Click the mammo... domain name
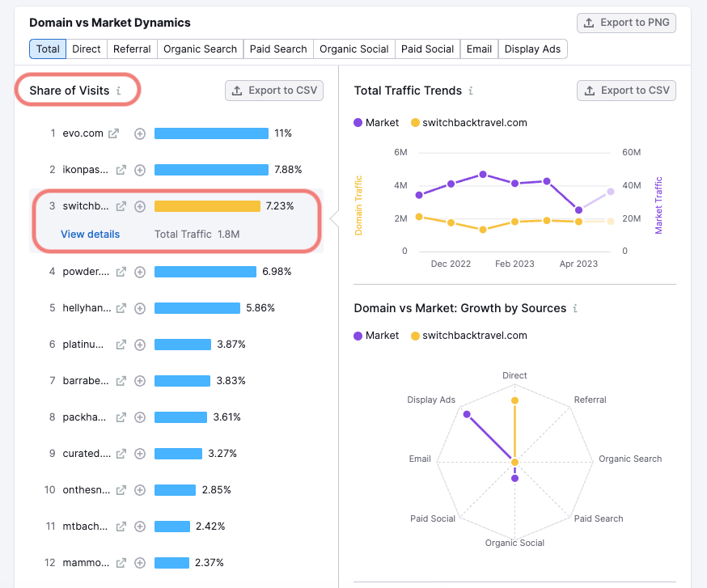The width and height of the screenshot is (707, 588). click(x=86, y=563)
